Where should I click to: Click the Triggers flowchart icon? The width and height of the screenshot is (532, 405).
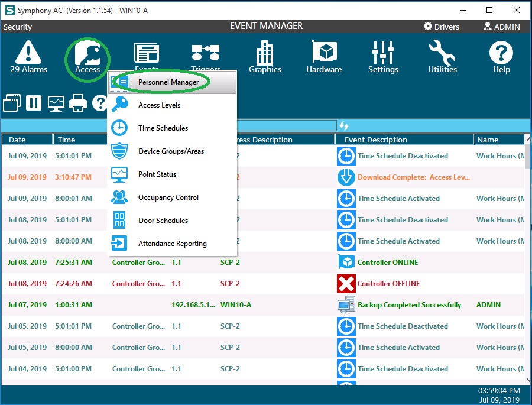click(x=206, y=53)
